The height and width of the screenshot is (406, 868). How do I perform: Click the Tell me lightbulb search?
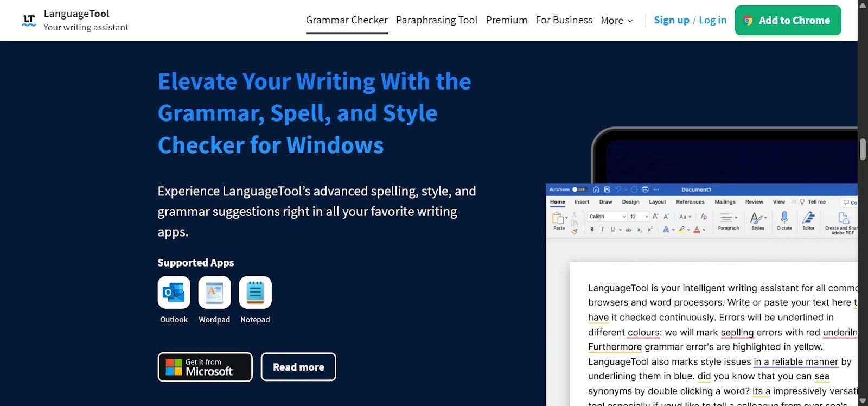[813, 202]
